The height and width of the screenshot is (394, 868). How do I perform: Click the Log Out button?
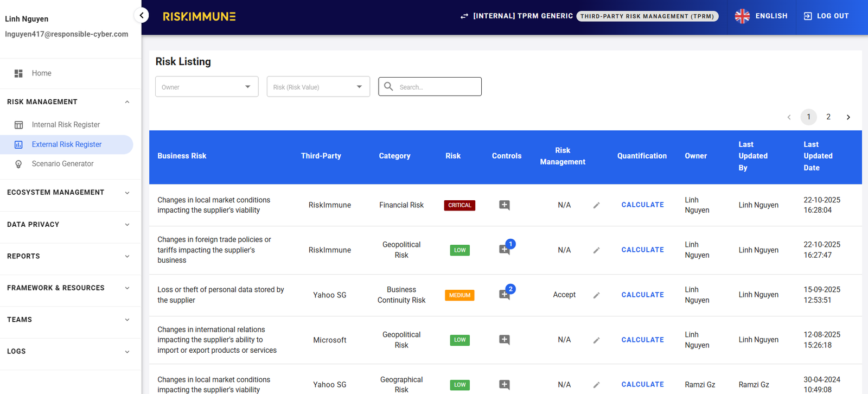[x=826, y=16]
